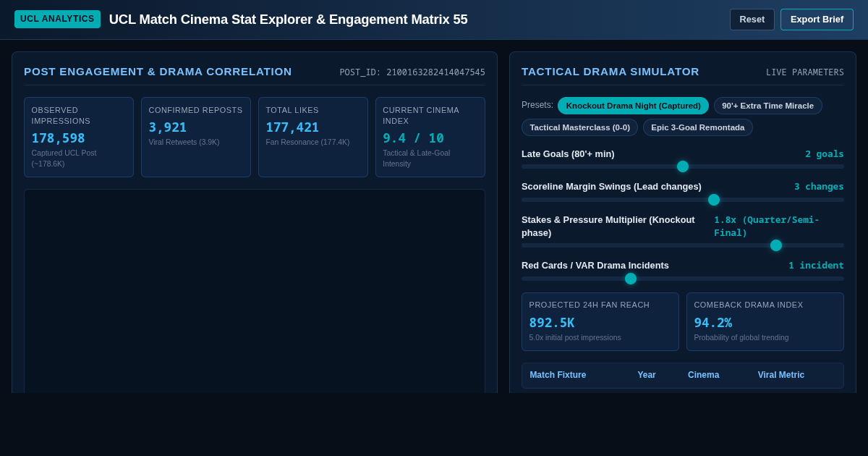The height and width of the screenshot is (456, 868).
Task: Adjust the Late Goals (80'+ min) slider
Action: point(683,166)
